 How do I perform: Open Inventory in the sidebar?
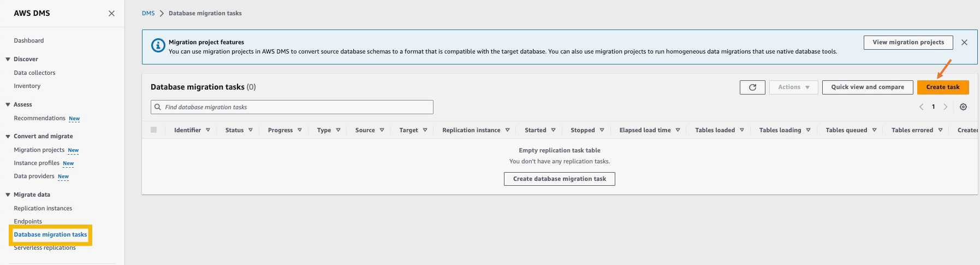[x=27, y=86]
